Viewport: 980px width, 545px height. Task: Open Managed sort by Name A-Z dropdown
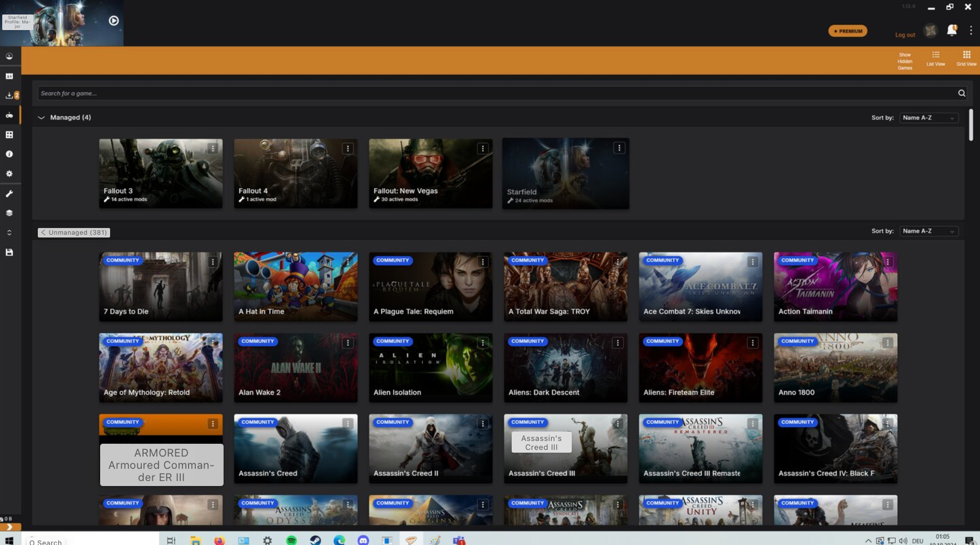(929, 118)
